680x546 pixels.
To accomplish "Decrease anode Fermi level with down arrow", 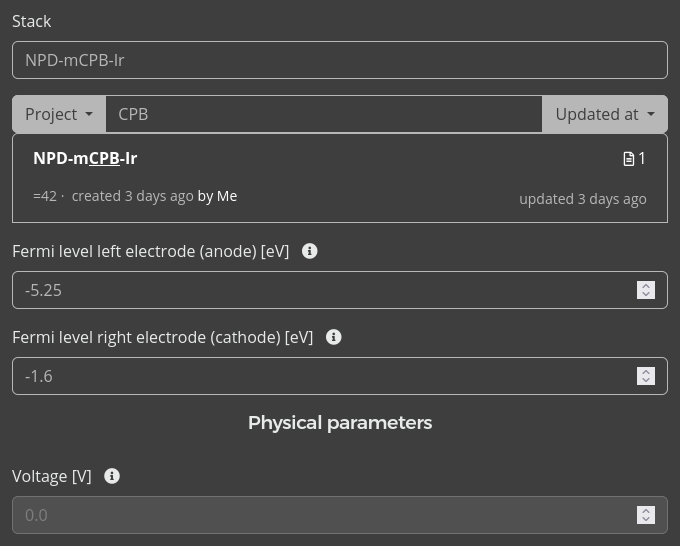I will pos(646,295).
